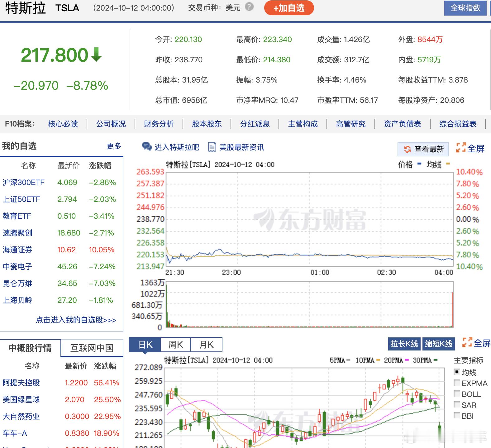
Task: Select the 均线 indicator option
Action: (457, 372)
